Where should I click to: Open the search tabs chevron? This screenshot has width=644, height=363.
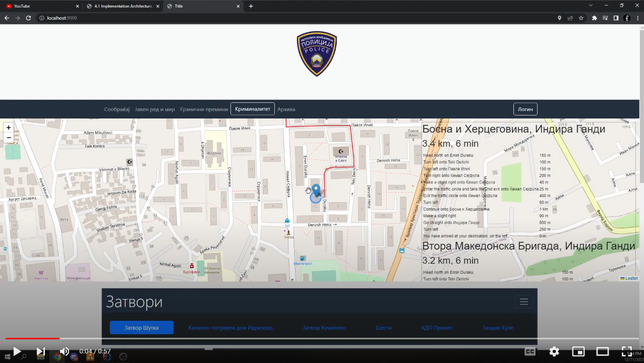[592, 6]
